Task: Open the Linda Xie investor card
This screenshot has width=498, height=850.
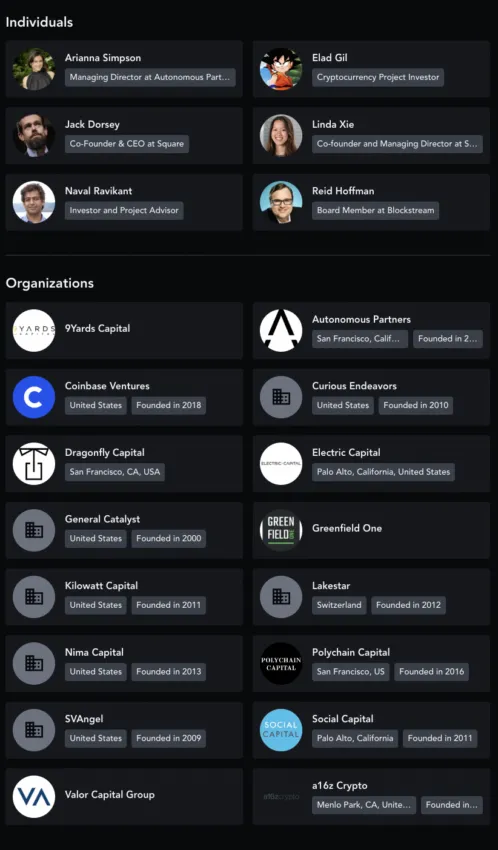Action: pos(371,136)
